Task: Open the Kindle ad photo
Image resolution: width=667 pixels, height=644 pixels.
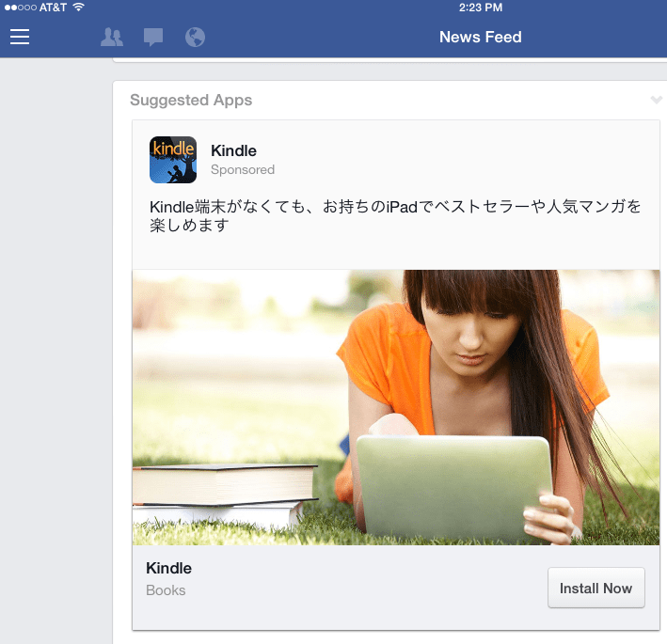Action: 396,407
